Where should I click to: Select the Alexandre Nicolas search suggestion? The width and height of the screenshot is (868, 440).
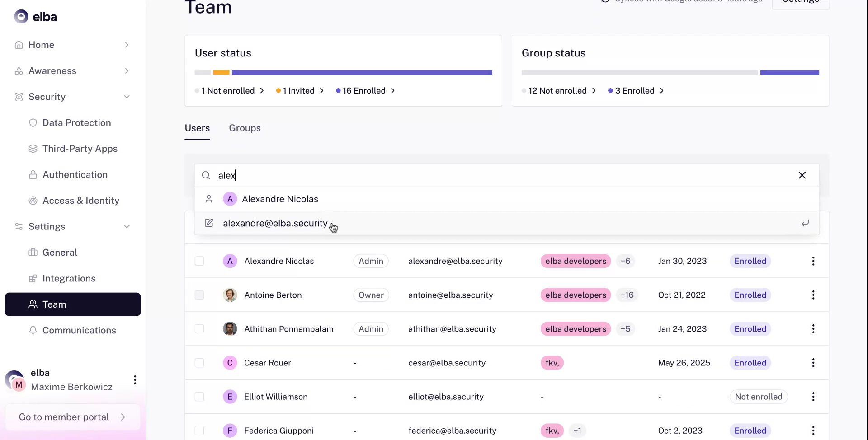[507, 199]
